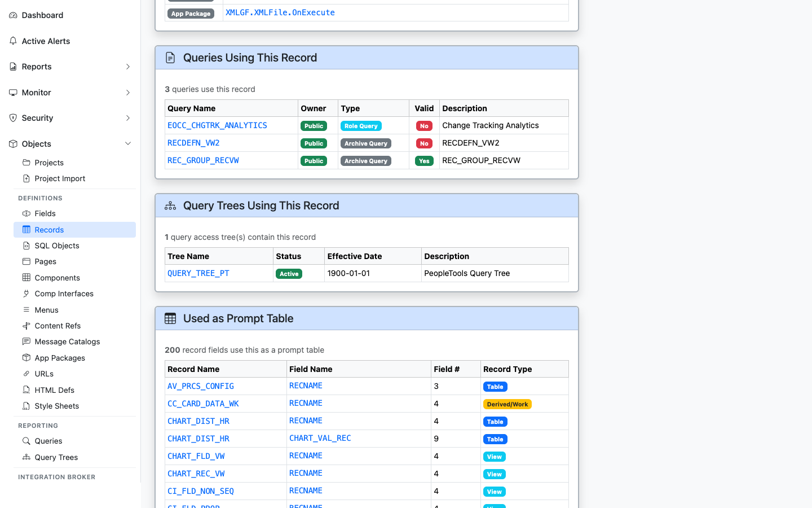
Task: Click the Yes valid badge
Action: 424,161
